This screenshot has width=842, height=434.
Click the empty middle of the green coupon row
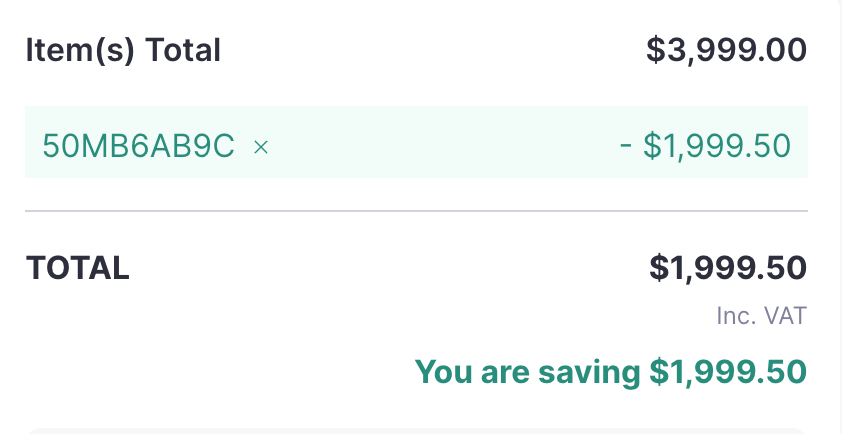[x=440, y=146]
